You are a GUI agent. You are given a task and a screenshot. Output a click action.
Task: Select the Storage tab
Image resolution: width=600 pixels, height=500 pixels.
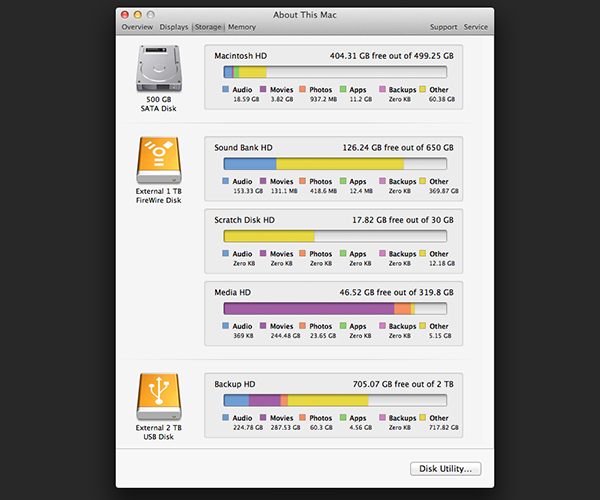[x=208, y=27]
